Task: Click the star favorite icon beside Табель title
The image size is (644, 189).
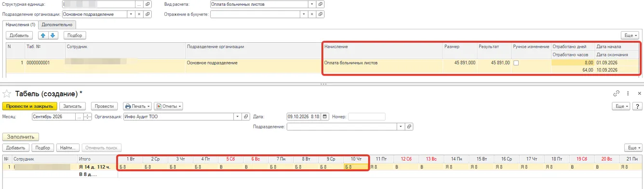Action: click(x=7, y=94)
